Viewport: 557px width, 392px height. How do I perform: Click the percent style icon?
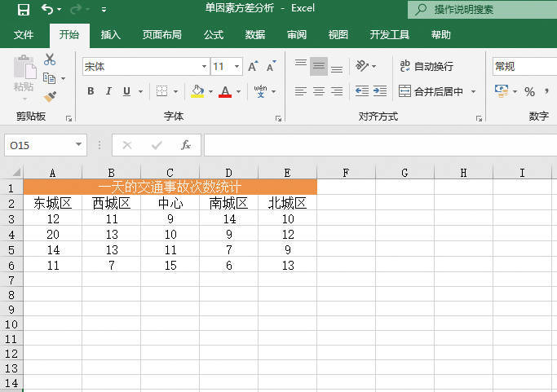(529, 91)
